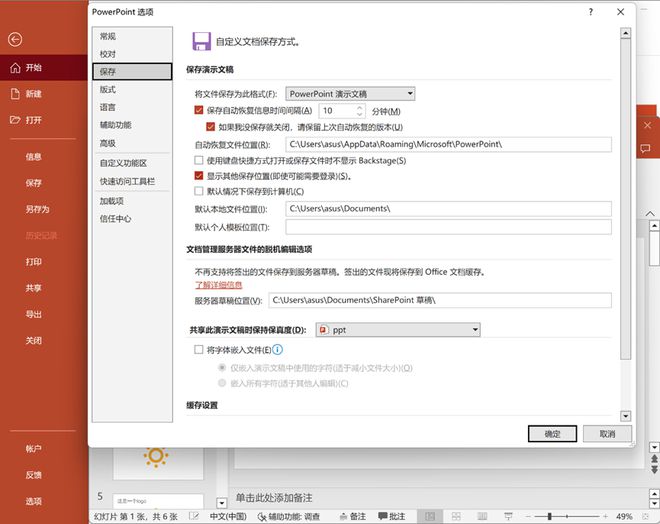Image resolution: width=660 pixels, height=524 pixels.
Task: Open 打印 in the backstage menu
Action: (34, 262)
